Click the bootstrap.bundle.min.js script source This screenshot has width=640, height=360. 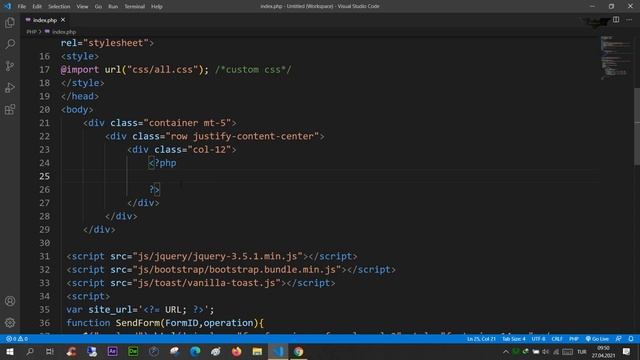(237, 269)
